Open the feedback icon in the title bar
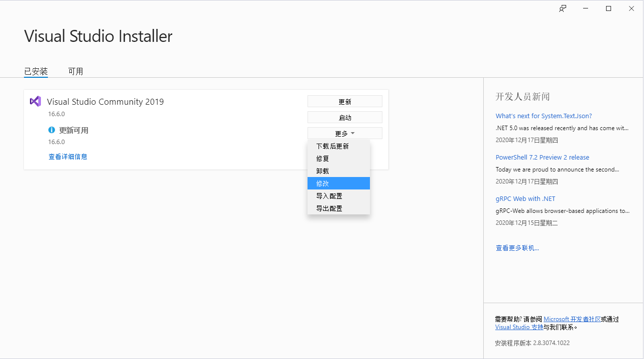 click(x=563, y=8)
